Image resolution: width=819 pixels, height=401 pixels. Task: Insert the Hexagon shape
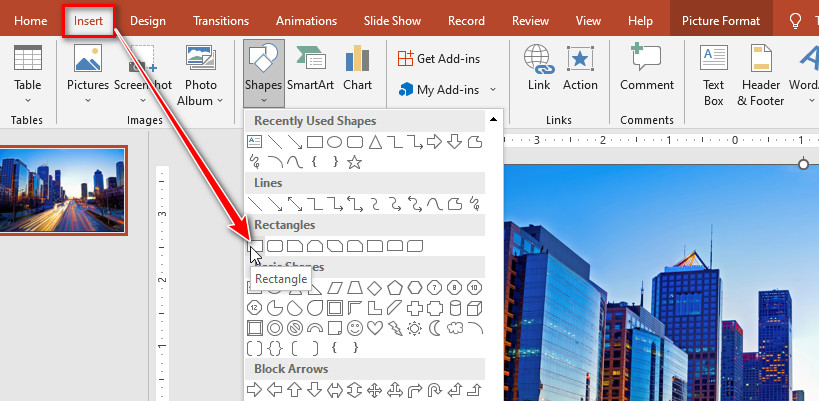coord(415,287)
